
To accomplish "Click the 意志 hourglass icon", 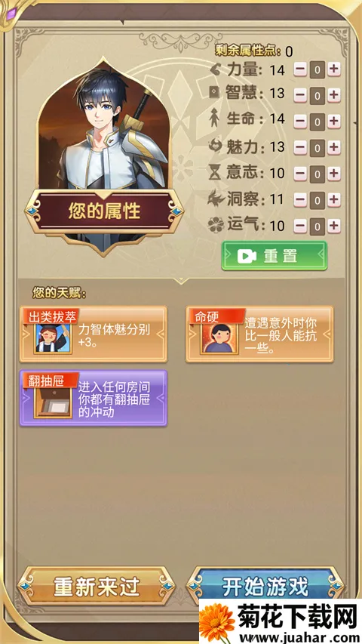I will pos(214,173).
